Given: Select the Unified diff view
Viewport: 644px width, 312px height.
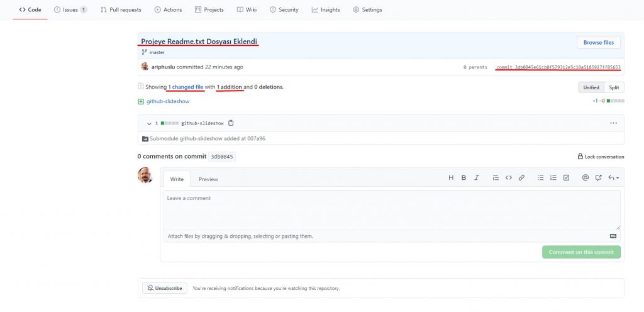Looking at the screenshot, I should coord(591,87).
